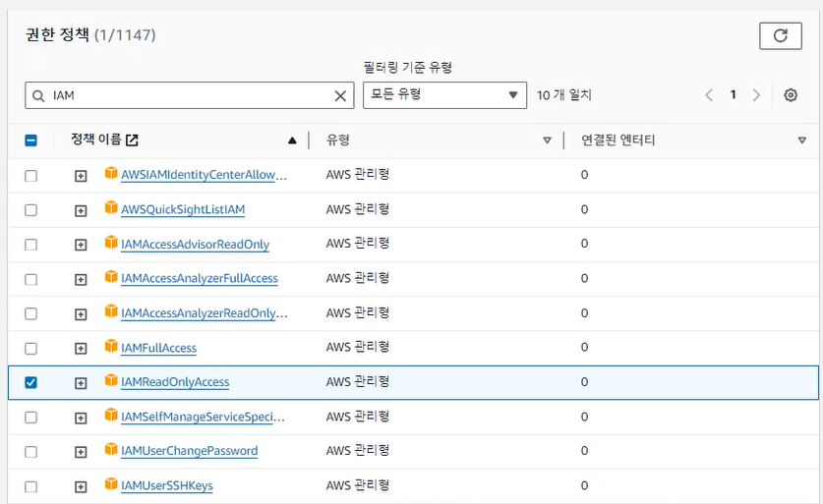This screenshot has height=504, width=823.
Task: Click the policy box icon for IAMUserSSHKeys
Action: click(111, 483)
